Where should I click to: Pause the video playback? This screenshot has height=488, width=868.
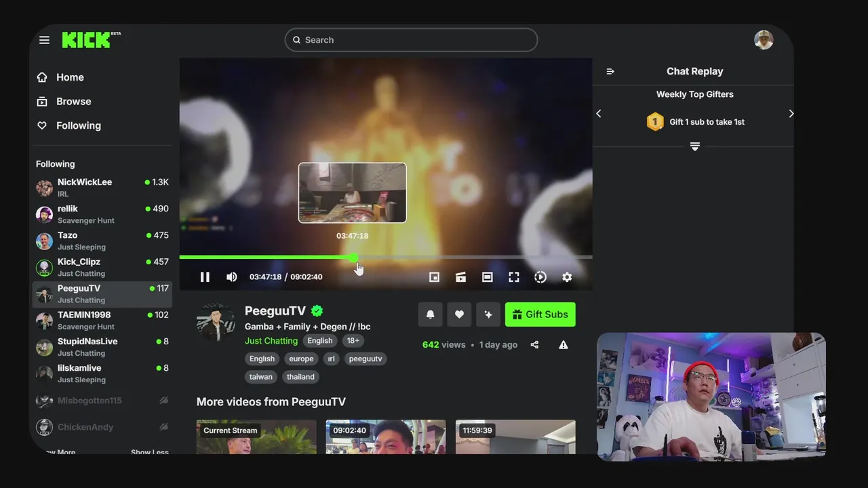point(205,277)
